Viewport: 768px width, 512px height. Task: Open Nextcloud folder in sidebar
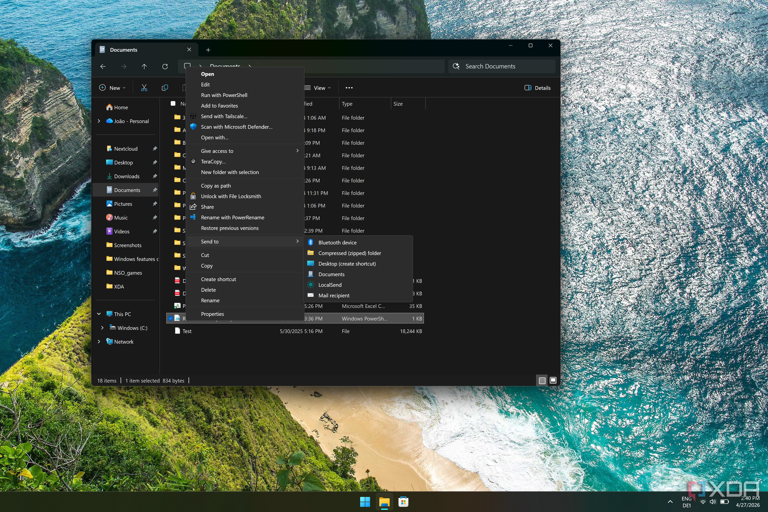click(125, 149)
